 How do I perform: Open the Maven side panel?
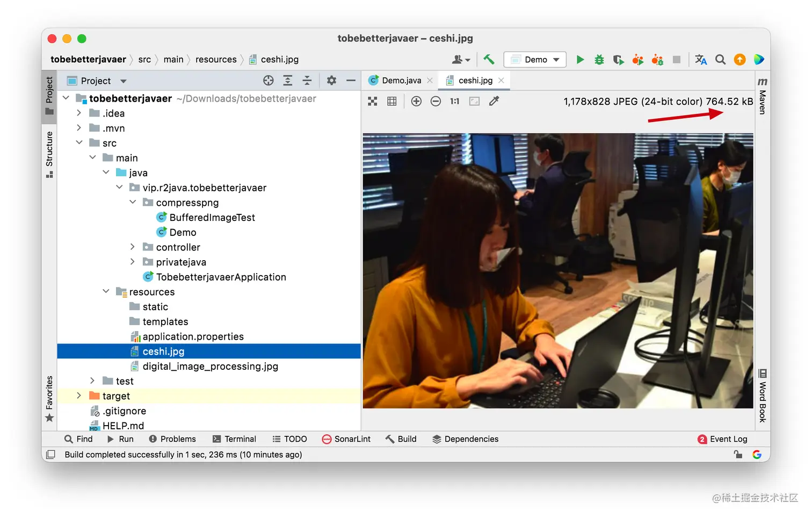click(762, 96)
